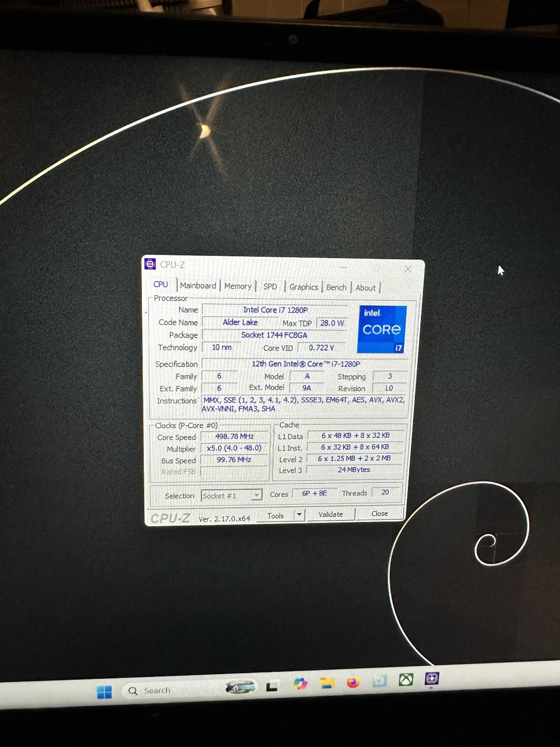
Task: Click the Core Speed value '498.78 MHz'
Action: click(x=234, y=436)
